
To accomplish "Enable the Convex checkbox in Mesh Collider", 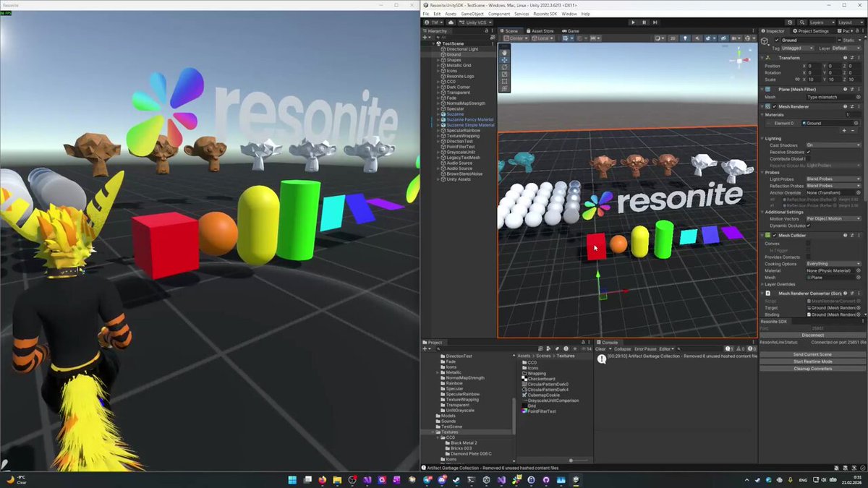I will pos(809,244).
